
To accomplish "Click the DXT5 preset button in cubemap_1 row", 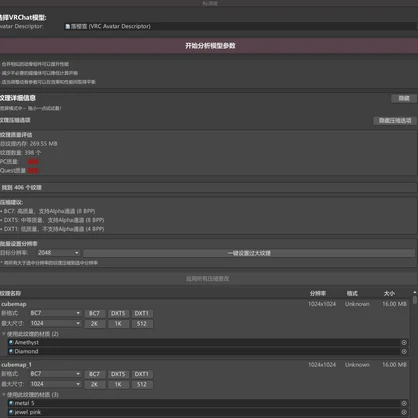I will (118, 374).
